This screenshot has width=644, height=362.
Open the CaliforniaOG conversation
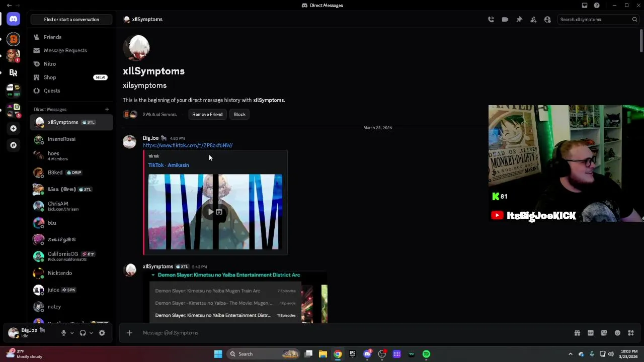coord(71,256)
